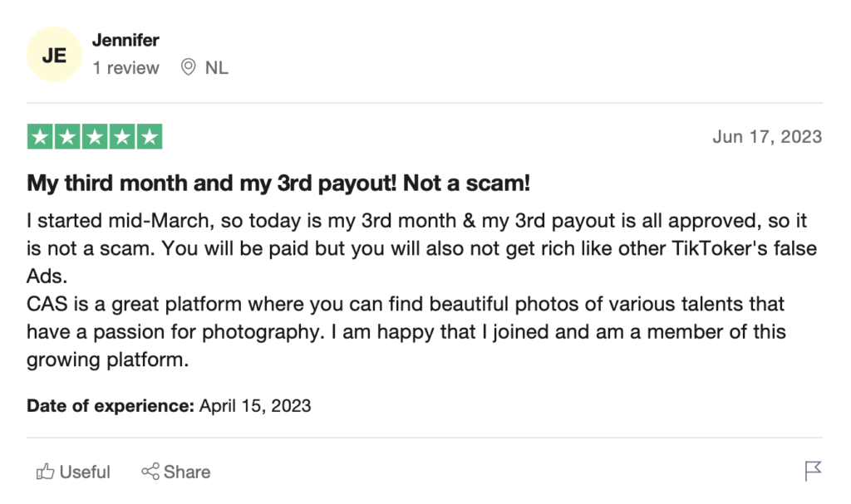Click the "1 review" count text

[125, 68]
